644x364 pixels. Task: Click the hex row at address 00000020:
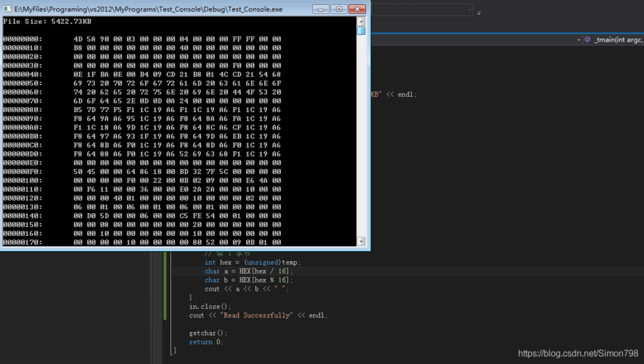142,57
